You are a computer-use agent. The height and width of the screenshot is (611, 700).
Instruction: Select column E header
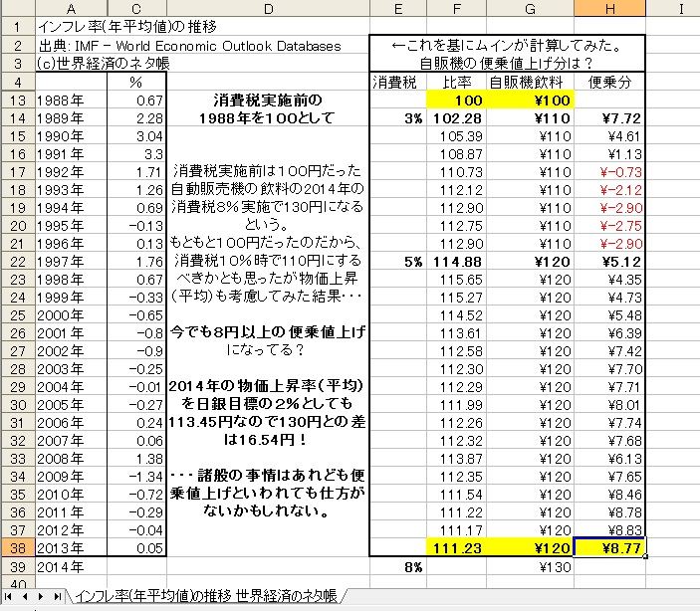(x=398, y=9)
